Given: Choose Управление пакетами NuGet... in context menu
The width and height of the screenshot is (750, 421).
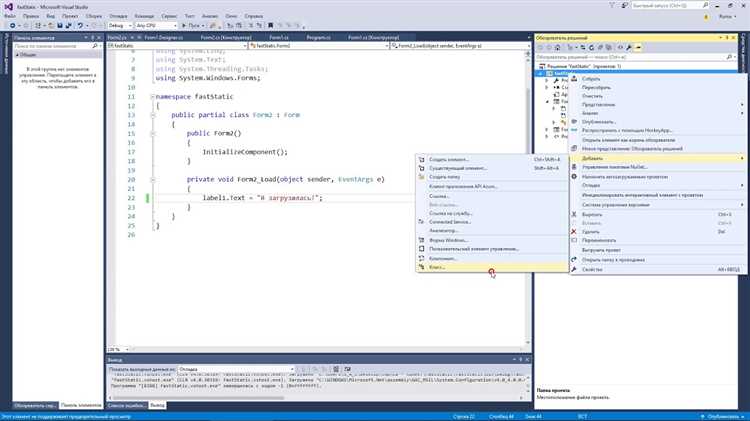Looking at the screenshot, I should (x=658, y=167).
